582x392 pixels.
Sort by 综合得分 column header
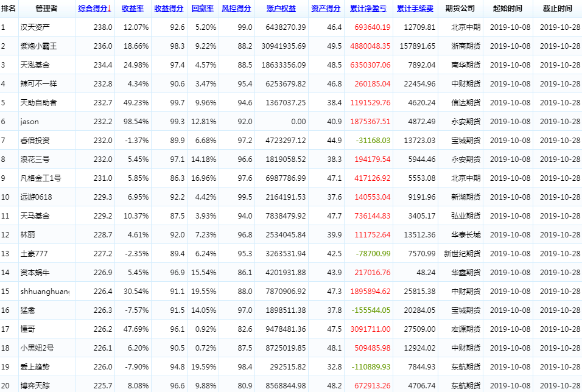click(94, 8)
